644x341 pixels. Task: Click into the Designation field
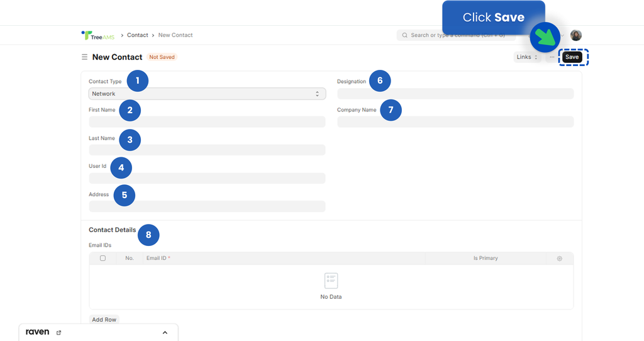click(x=455, y=94)
